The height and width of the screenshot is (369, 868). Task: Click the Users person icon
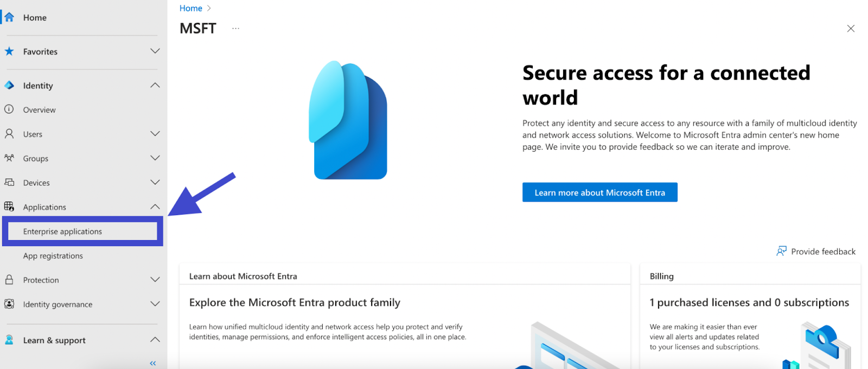pos(9,134)
